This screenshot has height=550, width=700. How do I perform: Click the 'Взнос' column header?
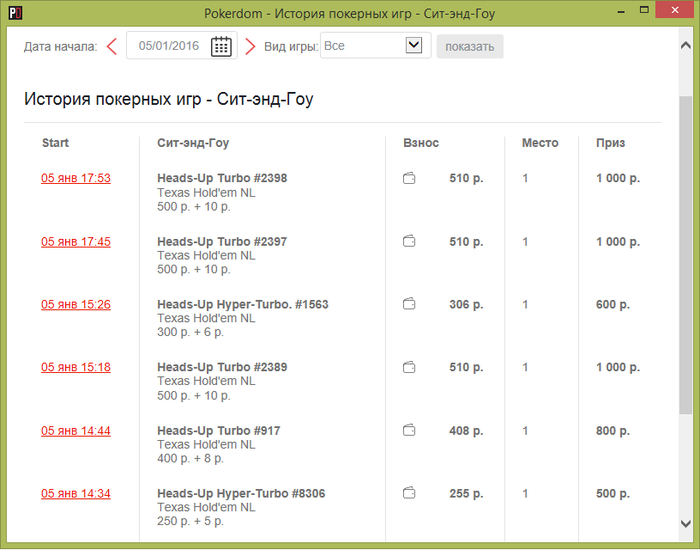[421, 143]
